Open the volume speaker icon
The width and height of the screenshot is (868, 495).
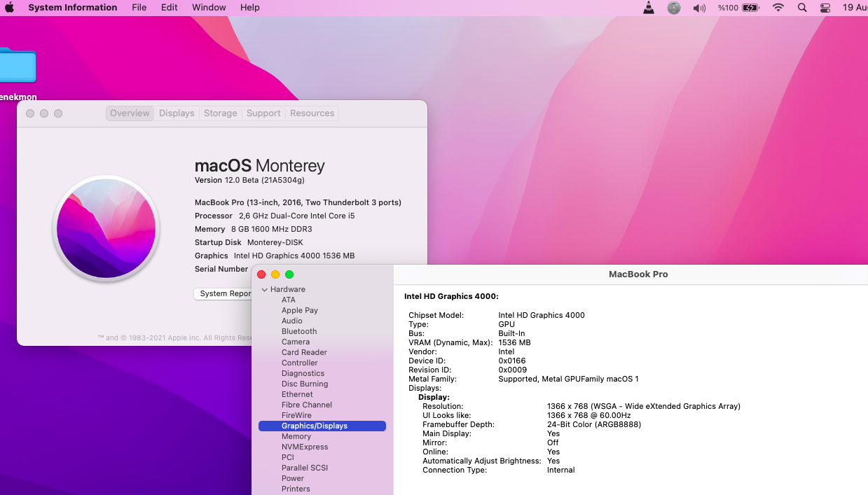click(699, 8)
